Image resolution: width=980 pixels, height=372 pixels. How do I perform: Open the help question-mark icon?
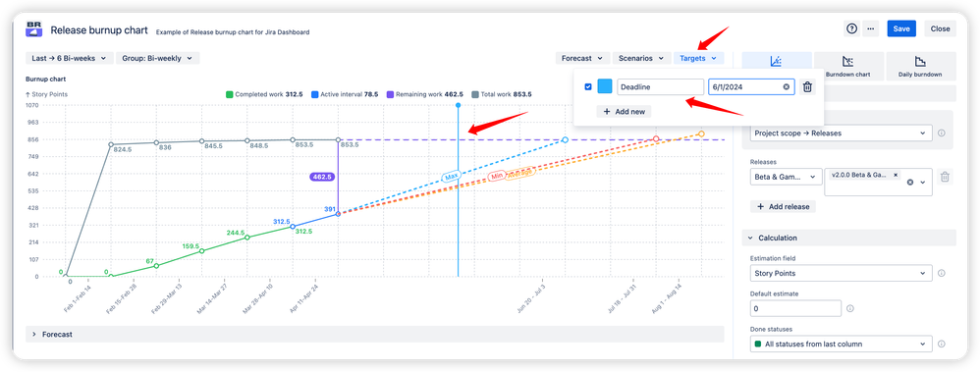click(x=851, y=28)
